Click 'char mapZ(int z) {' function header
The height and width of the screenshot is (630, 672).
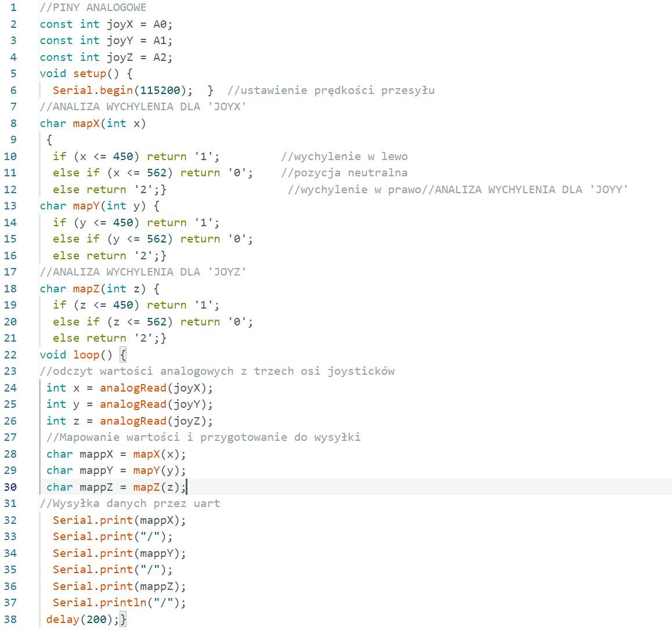click(x=99, y=289)
